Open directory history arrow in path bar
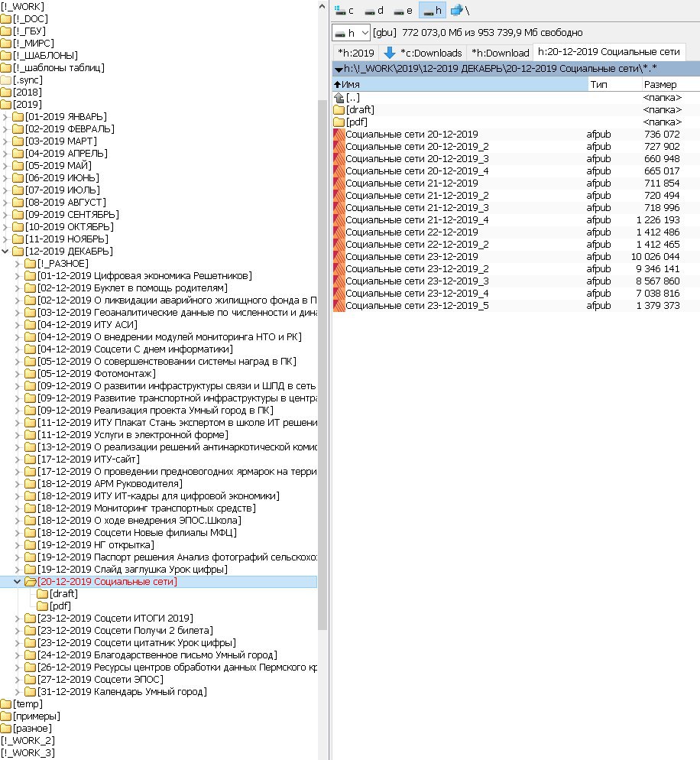The width and height of the screenshot is (700, 760). point(339,70)
